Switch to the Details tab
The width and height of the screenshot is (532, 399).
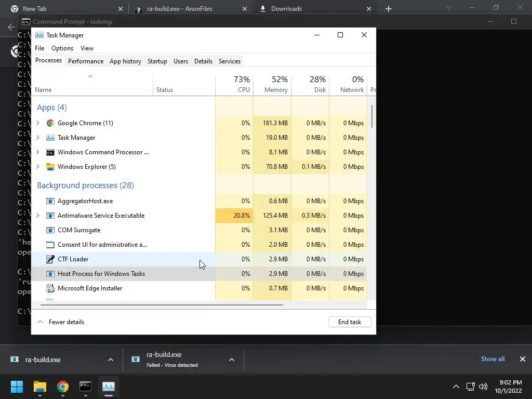(x=203, y=61)
